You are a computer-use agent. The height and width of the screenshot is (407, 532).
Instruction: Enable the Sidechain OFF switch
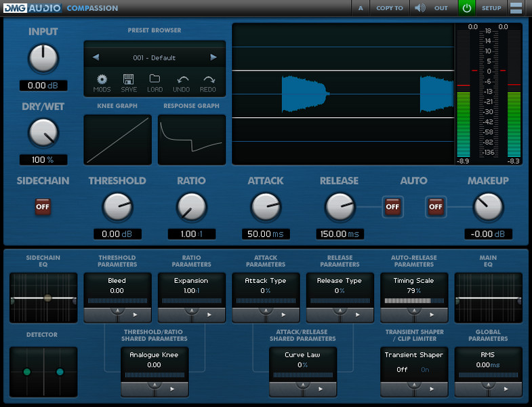pos(43,206)
